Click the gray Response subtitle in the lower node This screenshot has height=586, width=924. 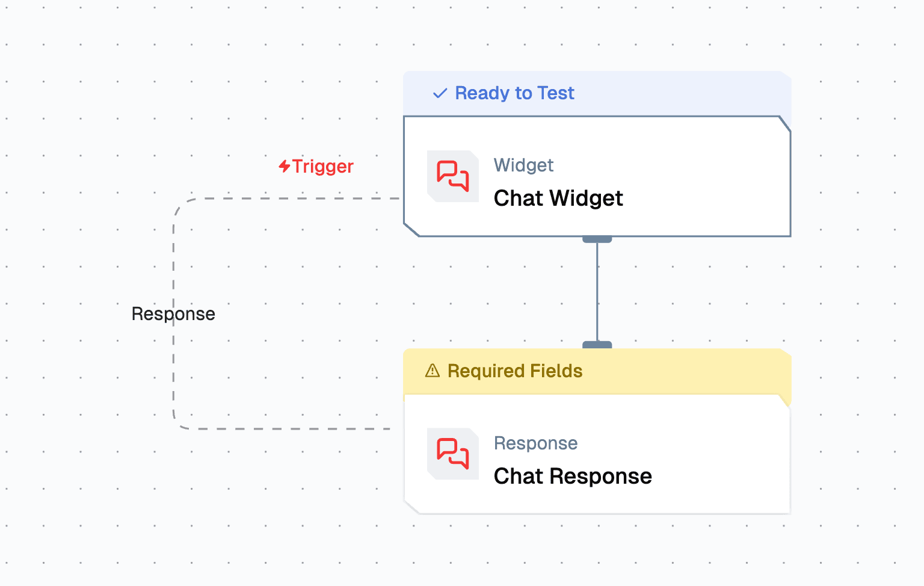tap(535, 443)
